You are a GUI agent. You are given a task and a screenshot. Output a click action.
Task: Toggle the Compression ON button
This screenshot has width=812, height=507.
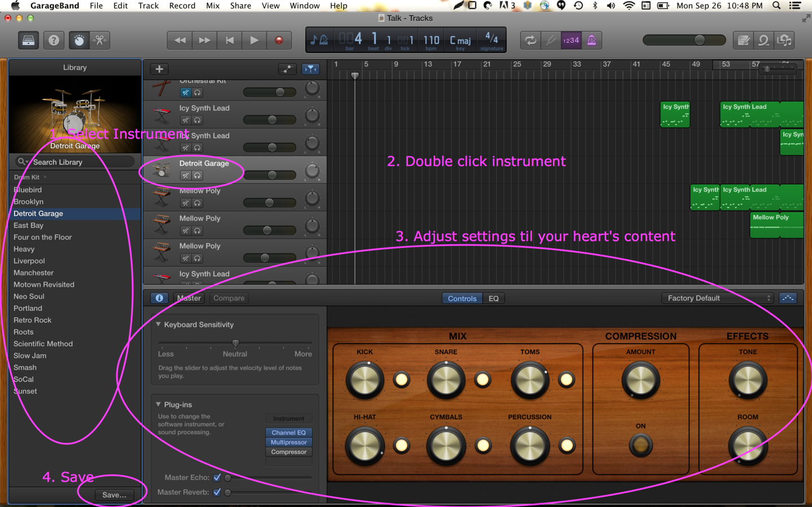click(641, 445)
